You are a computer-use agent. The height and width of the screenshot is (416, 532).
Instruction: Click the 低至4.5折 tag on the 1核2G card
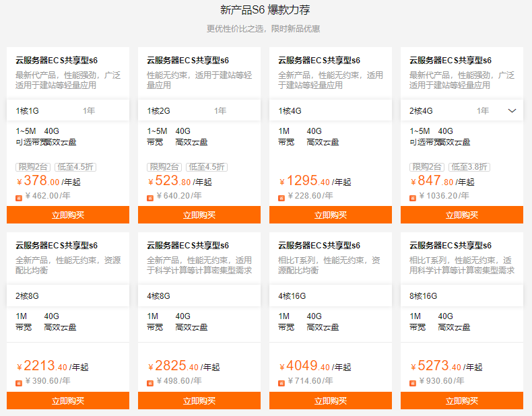click(x=207, y=167)
